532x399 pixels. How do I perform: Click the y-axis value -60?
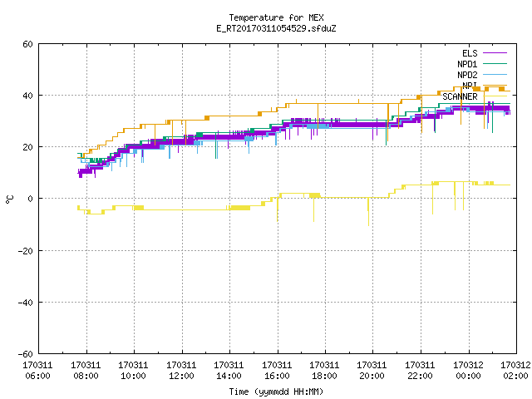point(26,354)
